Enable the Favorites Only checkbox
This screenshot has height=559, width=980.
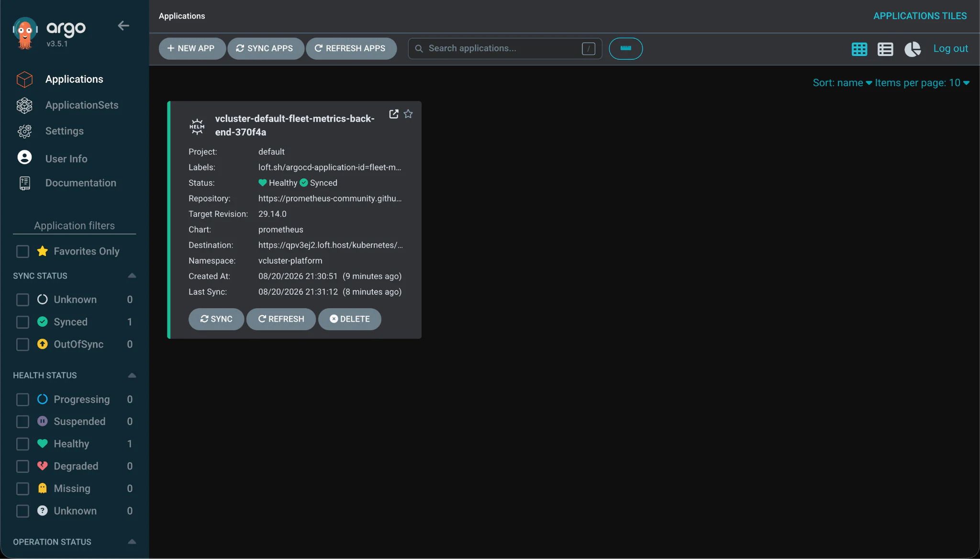click(22, 252)
